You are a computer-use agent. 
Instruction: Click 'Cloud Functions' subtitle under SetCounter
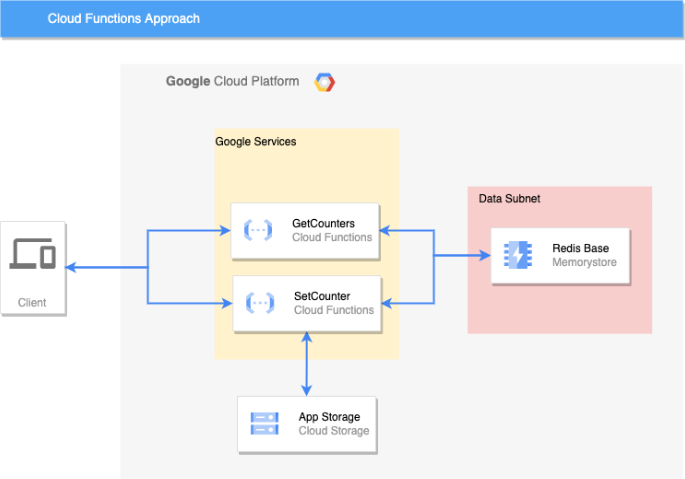tap(334, 310)
